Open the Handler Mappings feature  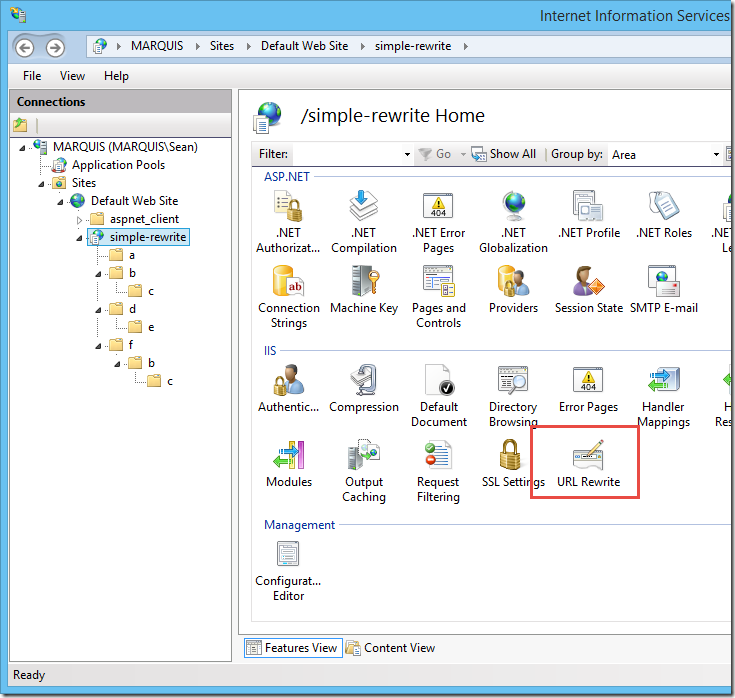(x=663, y=396)
